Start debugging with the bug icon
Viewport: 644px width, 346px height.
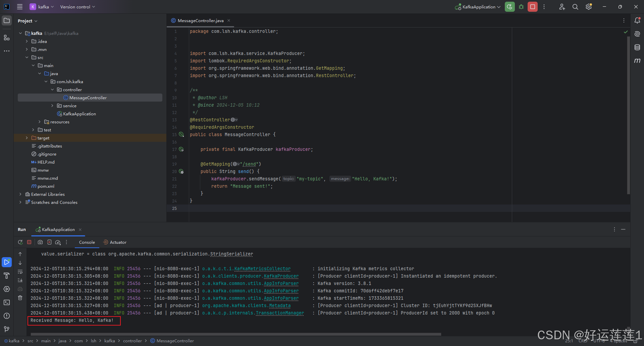521,7
